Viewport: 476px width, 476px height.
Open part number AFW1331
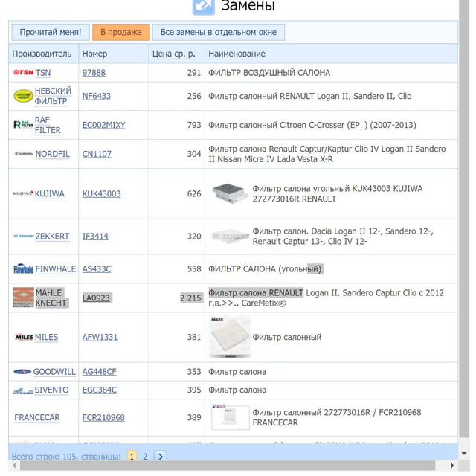(x=100, y=337)
